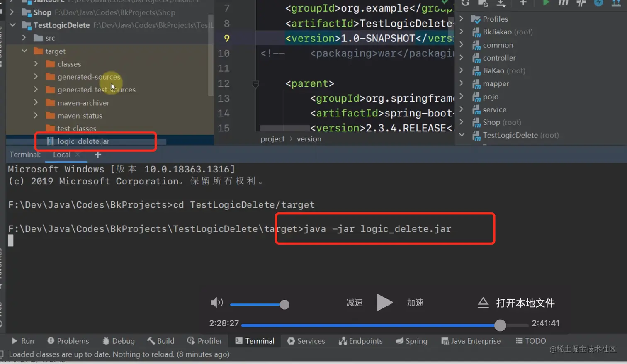Image resolution: width=627 pixels, height=364 pixels.
Task: Open the Profiler tool window
Action: point(205,341)
